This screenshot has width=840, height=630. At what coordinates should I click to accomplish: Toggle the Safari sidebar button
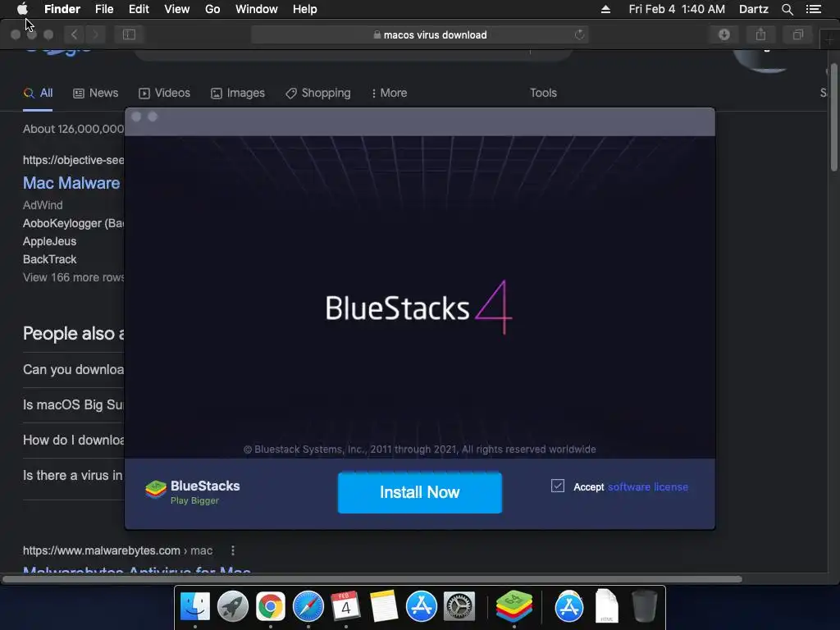click(x=129, y=34)
